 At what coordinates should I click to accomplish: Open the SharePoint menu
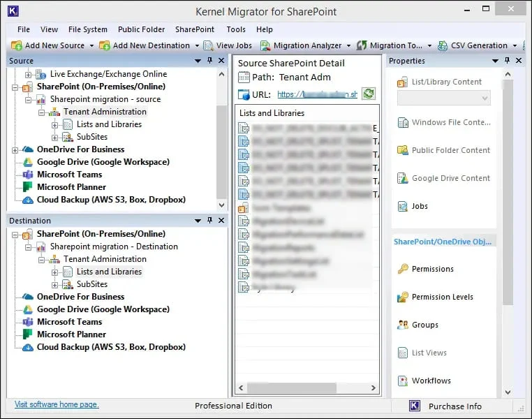(195, 29)
